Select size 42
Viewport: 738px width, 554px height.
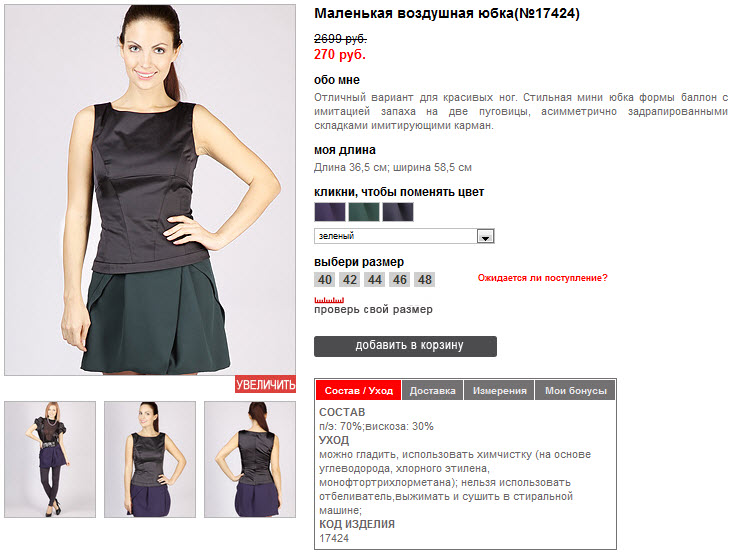pos(350,280)
